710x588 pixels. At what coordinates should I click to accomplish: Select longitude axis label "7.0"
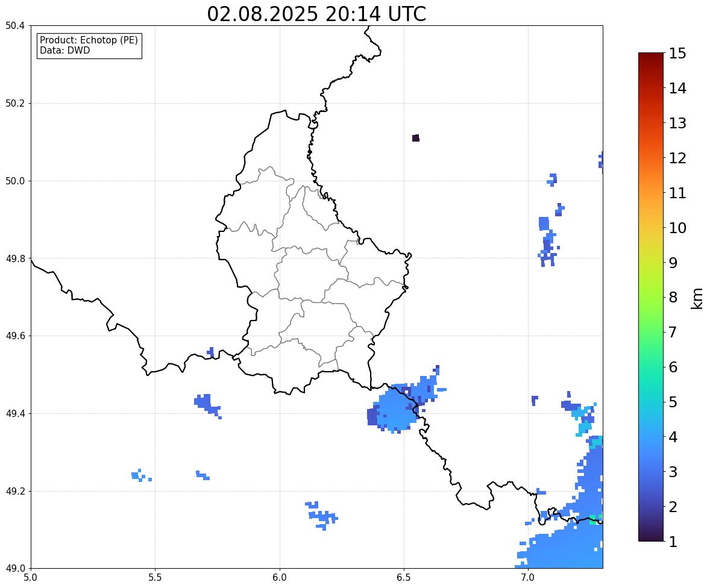click(528, 578)
